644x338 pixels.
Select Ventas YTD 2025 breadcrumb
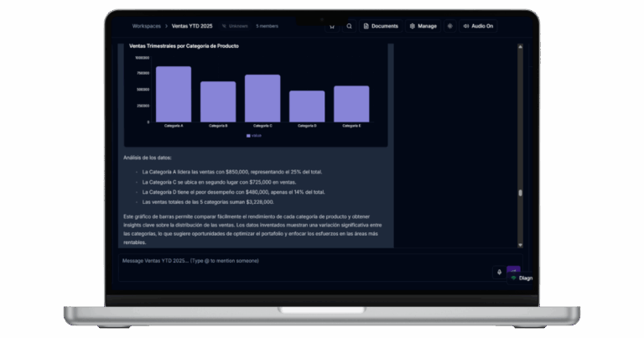tap(190, 26)
